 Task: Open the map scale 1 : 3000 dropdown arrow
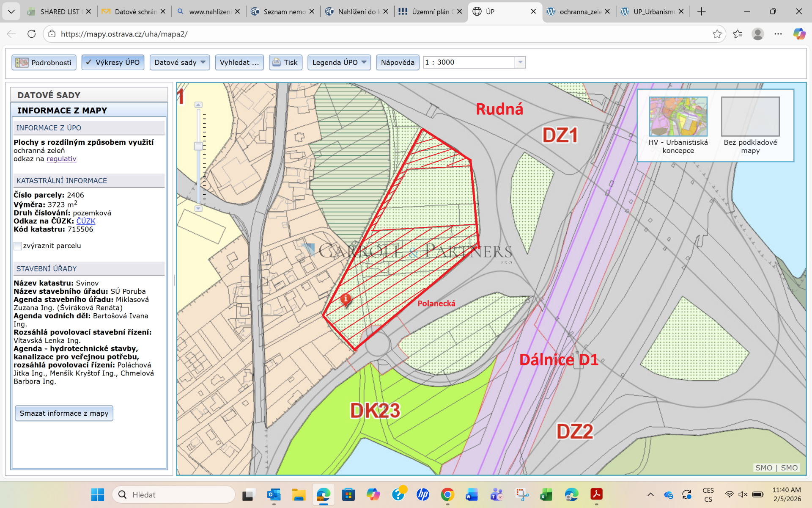pyautogui.click(x=520, y=63)
